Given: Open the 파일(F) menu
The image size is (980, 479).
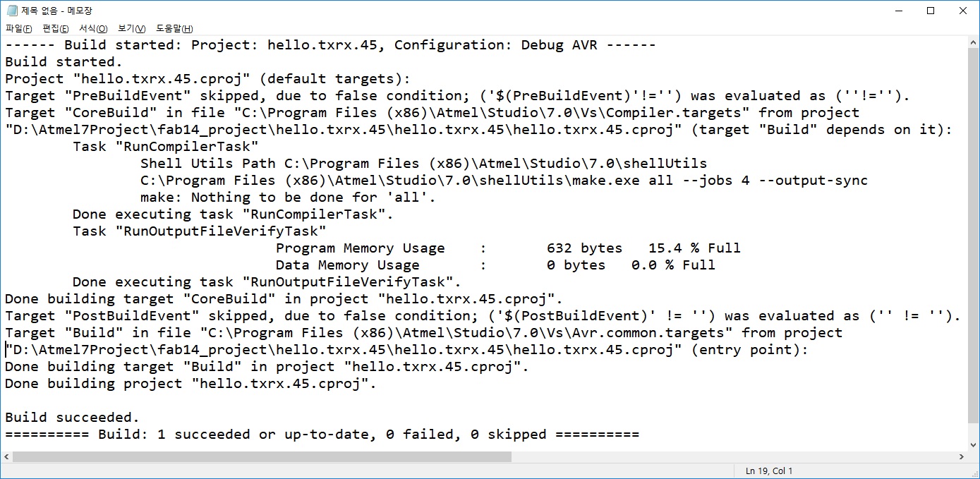Looking at the screenshot, I should 19,28.
